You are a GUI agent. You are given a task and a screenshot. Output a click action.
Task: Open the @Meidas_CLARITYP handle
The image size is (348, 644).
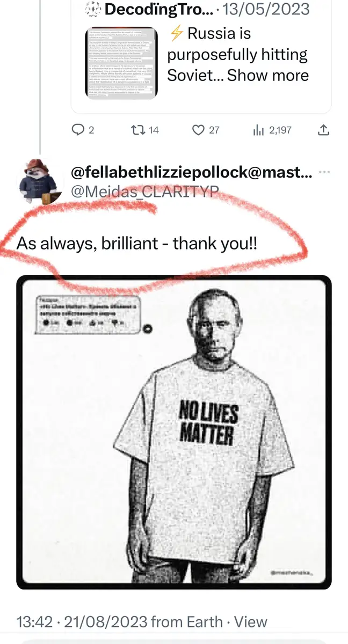click(144, 191)
